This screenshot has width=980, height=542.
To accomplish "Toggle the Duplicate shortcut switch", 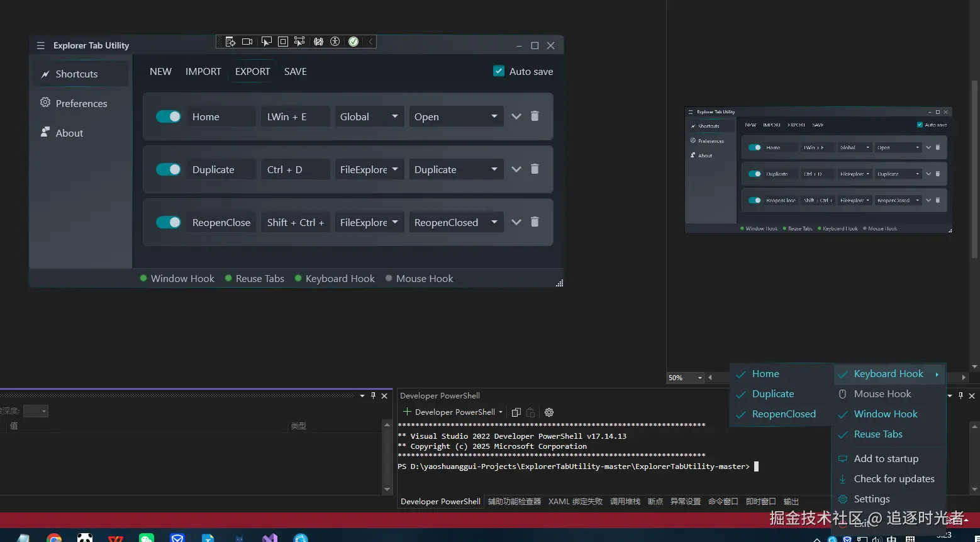I will click(x=169, y=169).
